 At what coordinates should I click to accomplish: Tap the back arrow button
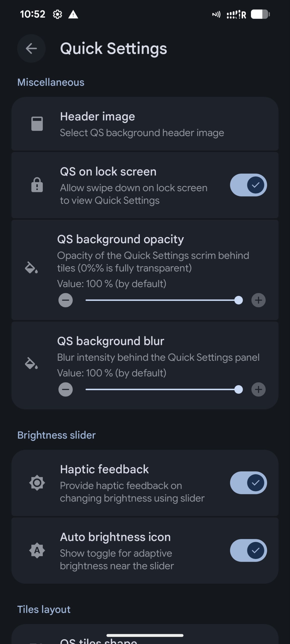click(x=31, y=49)
